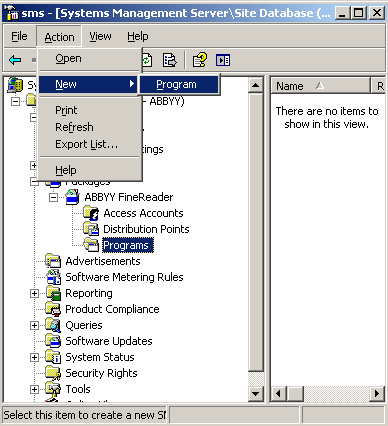Maximize the sms console window
This screenshot has width=388, height=426.
(x=359, y=13)
